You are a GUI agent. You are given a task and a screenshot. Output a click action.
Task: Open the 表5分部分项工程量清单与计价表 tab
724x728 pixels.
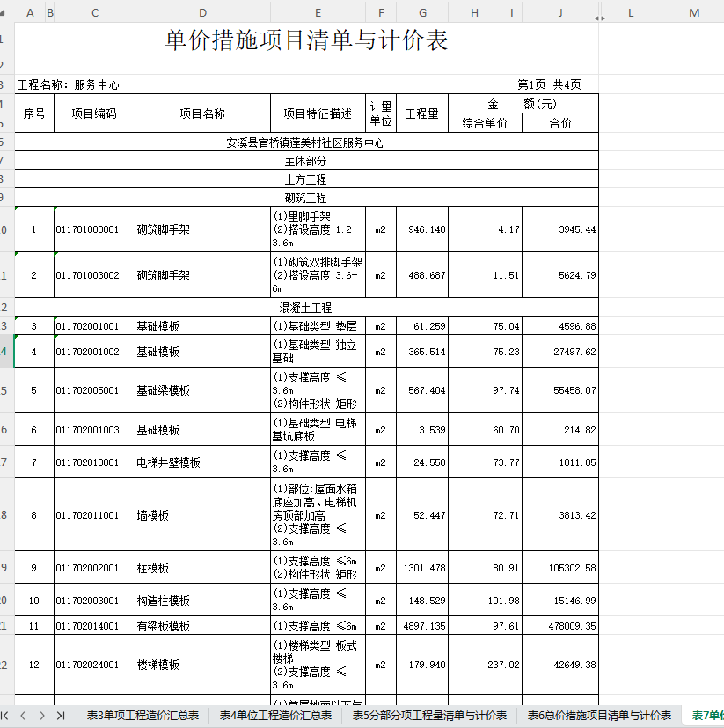429,716
